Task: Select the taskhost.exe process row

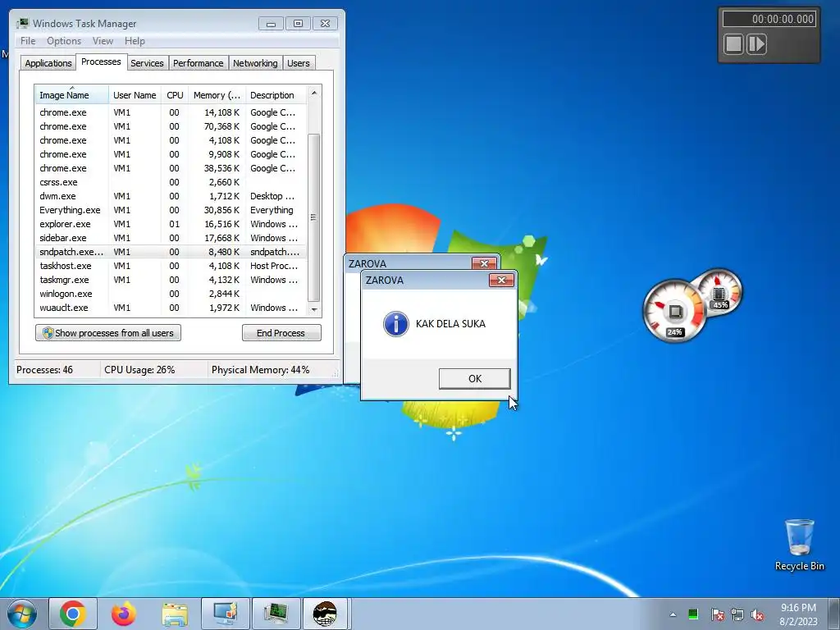Action: point(171,266)
